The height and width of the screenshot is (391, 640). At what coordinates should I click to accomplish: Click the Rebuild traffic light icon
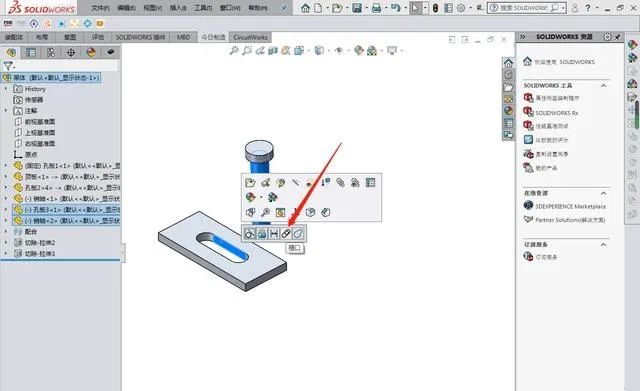(436, 8)
